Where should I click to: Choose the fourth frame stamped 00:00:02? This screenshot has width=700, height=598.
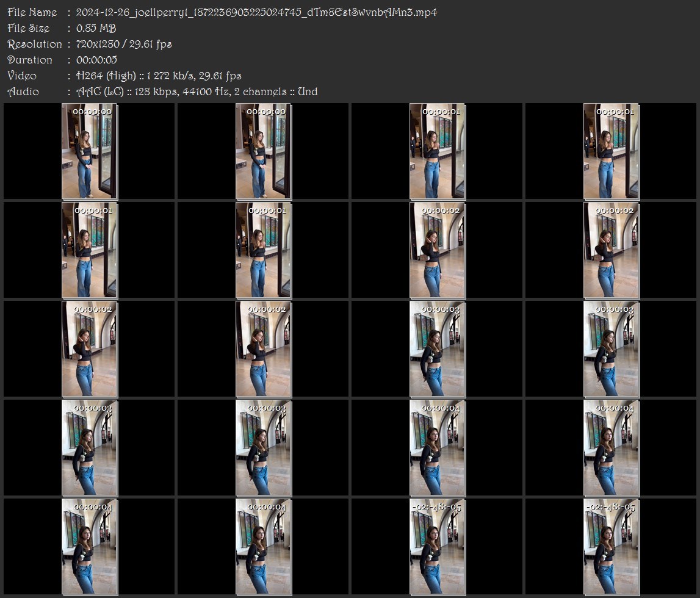pos(264,349)
